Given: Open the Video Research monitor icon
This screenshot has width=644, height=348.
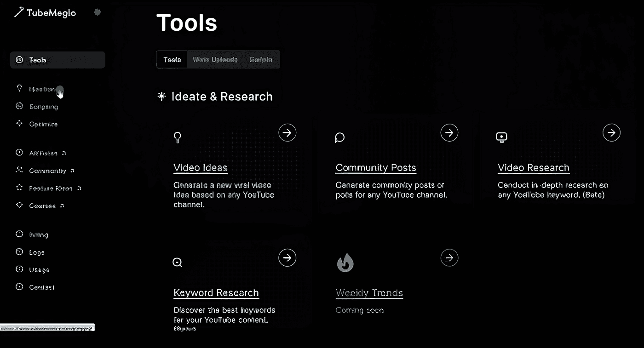Looking at the screenshot, I should tap(501, 137).
